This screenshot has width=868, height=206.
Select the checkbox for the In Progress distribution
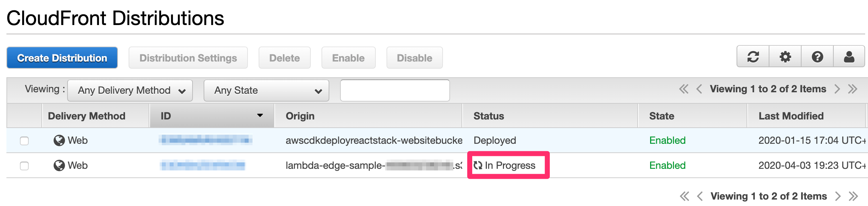[24, 165]
